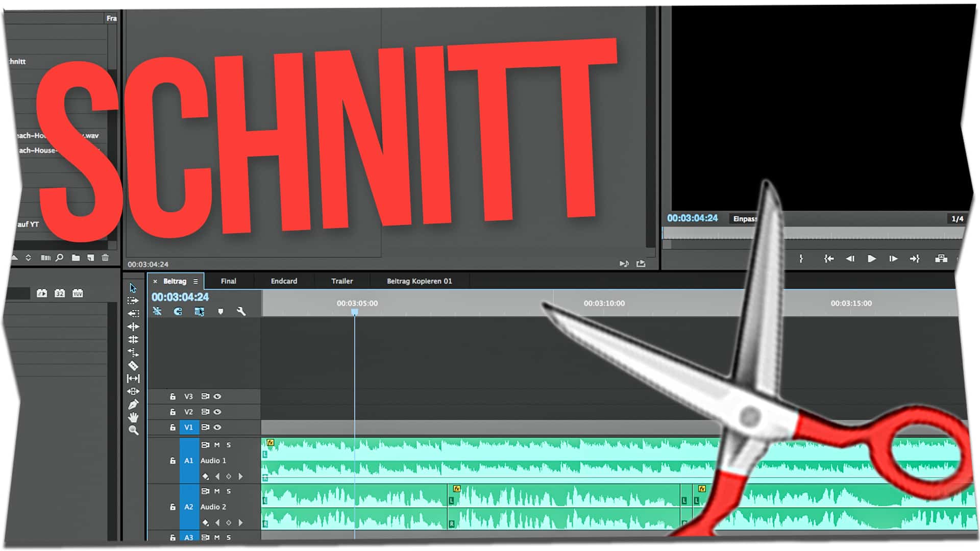The height and width of the screenshot is (551, 980).
Task: Select the Zoom tool magnifier
Action: pos(133,430)
